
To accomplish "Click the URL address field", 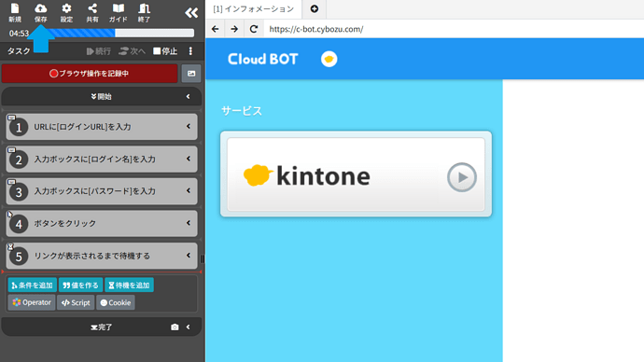I will click(454, 29).
